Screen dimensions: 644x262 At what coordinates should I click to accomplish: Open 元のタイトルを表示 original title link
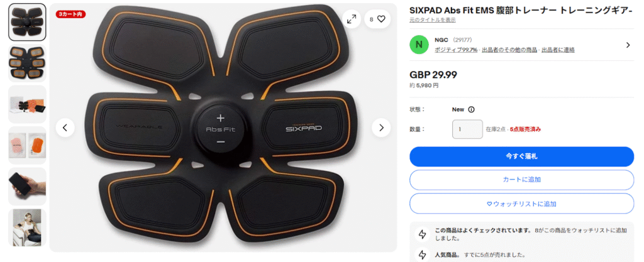coord(433,20)
